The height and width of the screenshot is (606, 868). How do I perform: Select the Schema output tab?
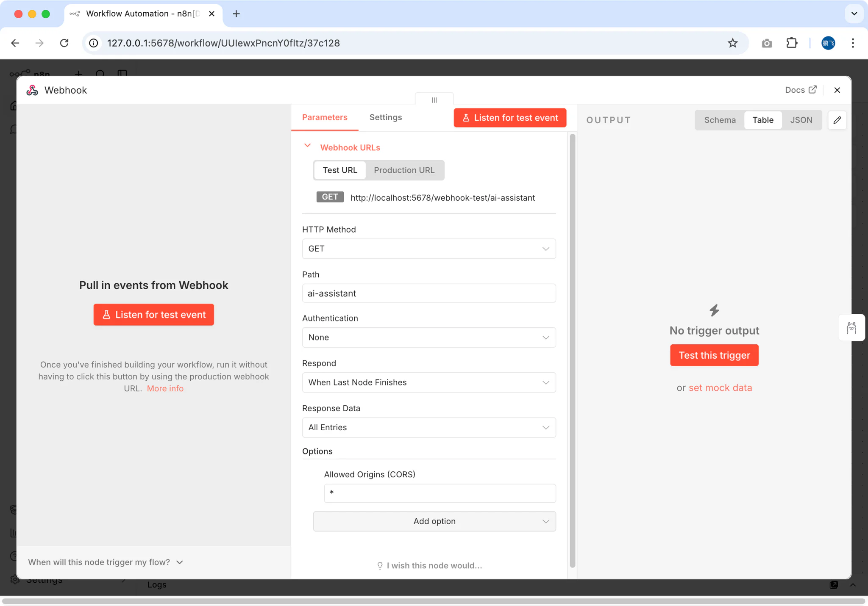(x=719, y=120)
